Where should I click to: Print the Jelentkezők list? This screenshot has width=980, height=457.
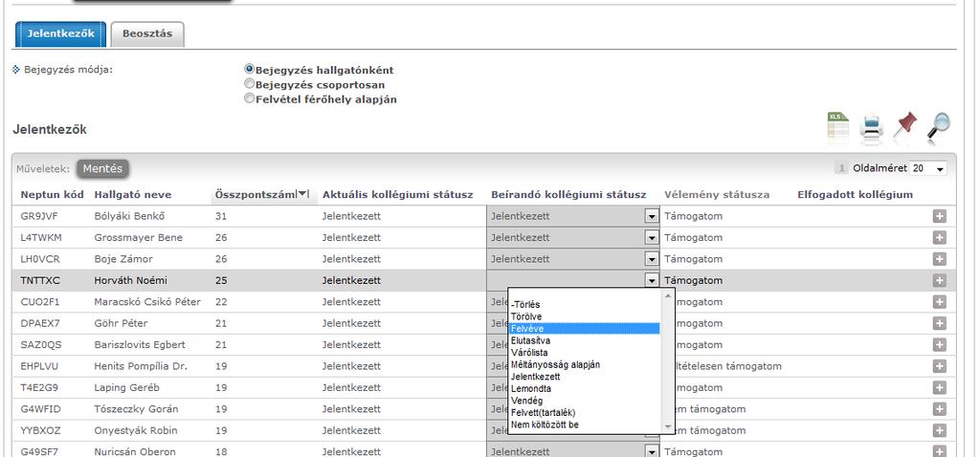pos(871,127)
